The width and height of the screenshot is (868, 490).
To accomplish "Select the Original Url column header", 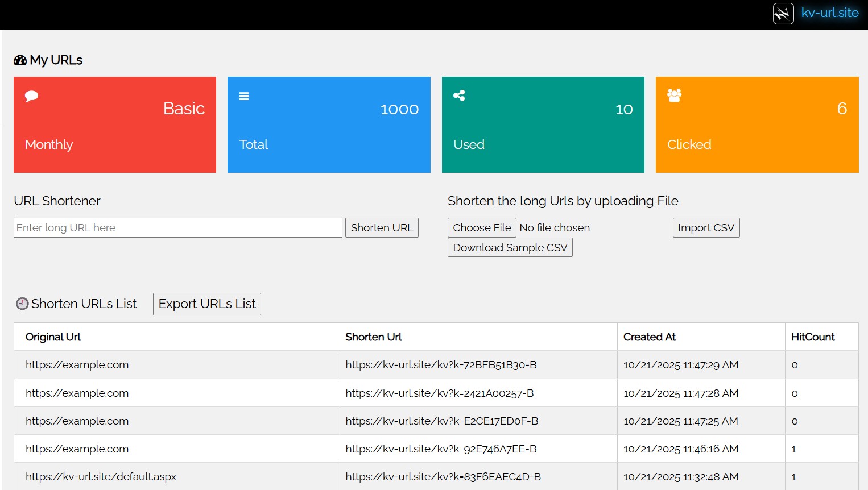I will pyautogui.click(x=52, y=337).
